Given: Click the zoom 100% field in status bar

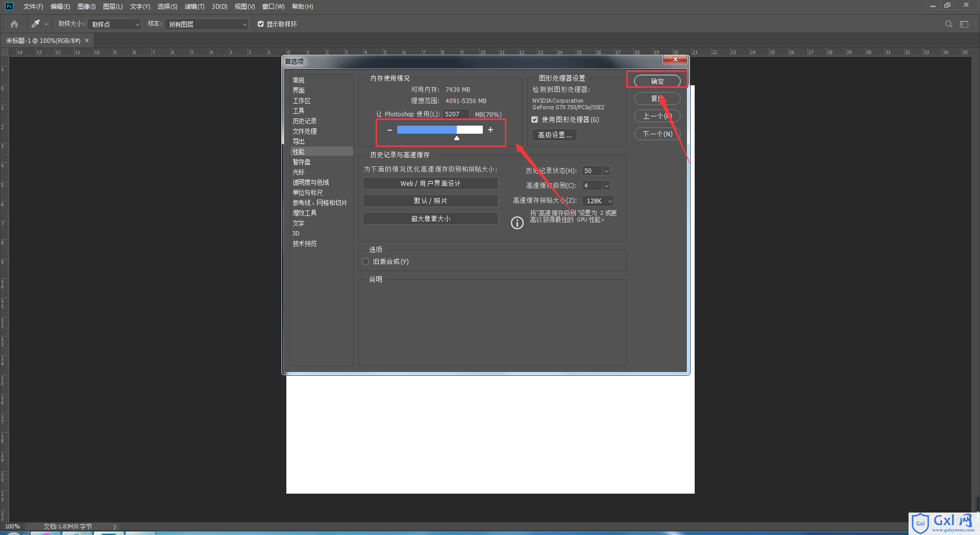Looking at the screenshot, I should 13,526.
